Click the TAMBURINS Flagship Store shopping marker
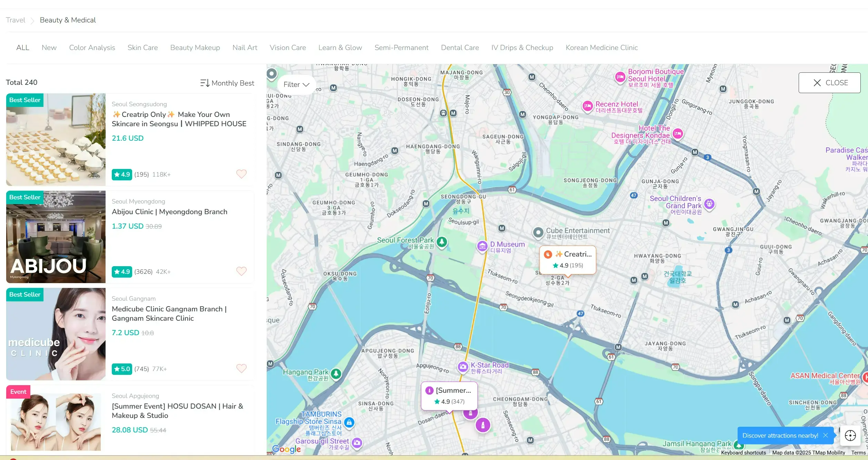Viewport: 868px width, 460px height. pyautogui.click(x=349, y=422)
